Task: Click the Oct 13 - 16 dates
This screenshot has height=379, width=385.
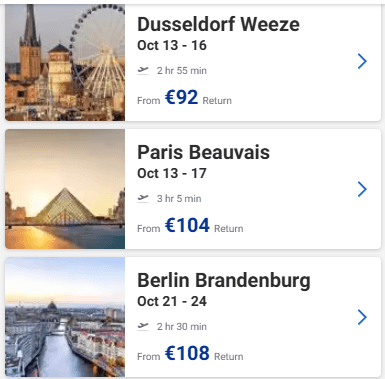Action: tap(172, 45)
